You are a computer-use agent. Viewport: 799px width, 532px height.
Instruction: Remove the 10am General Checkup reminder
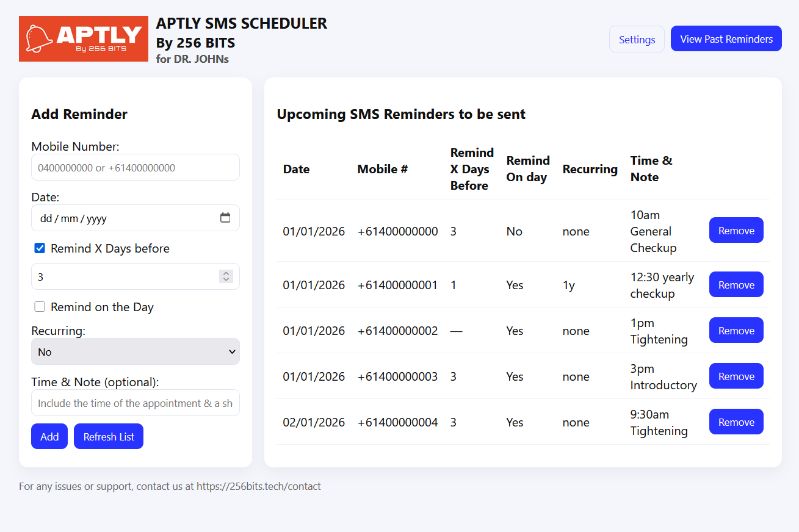coord(736,230)
